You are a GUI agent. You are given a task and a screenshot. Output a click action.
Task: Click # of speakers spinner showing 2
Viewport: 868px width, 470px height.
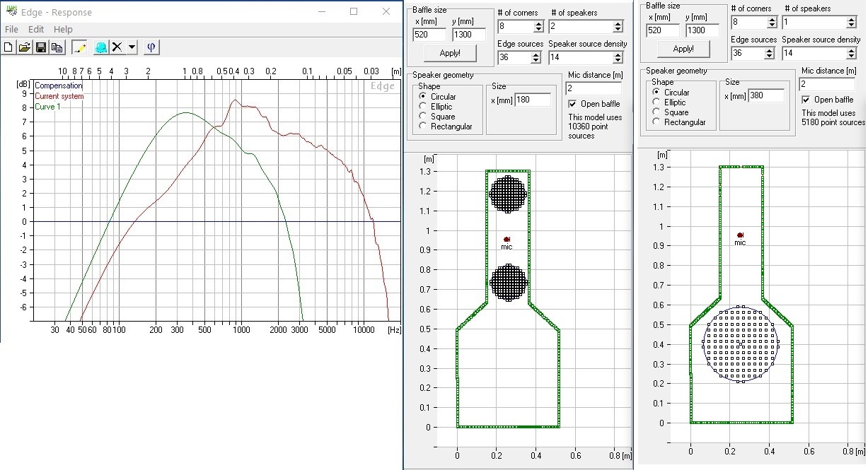pos(618,26)
